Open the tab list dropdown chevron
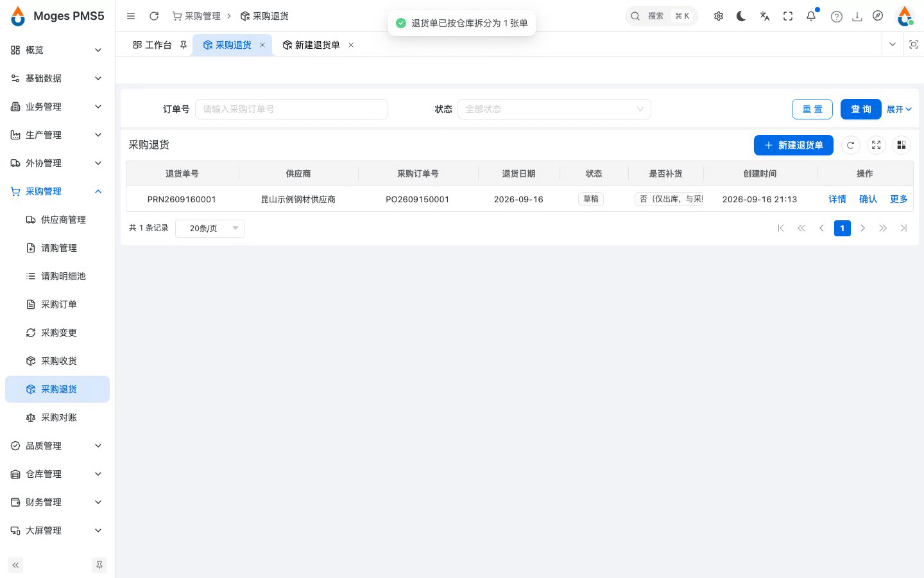Viewport: 924px width, 578px height. point(893,44)
